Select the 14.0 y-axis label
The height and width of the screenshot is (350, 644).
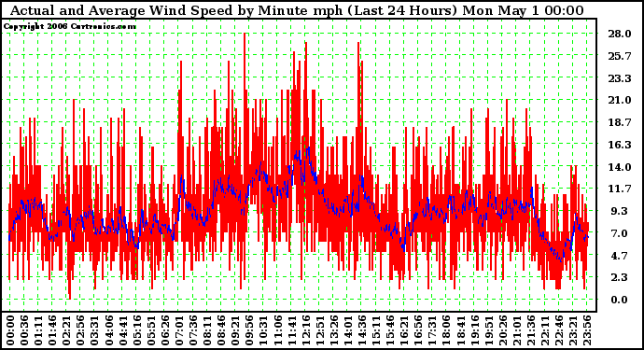click(x=620, y=167)
